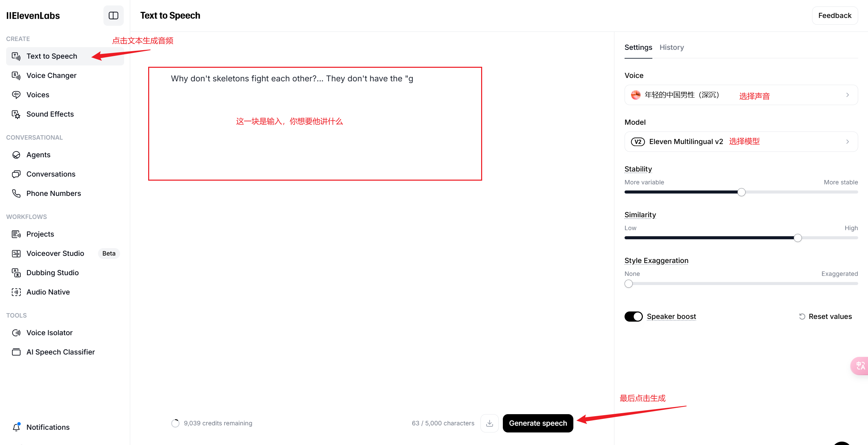
Task: Click the Phone Numbers icon
Action: (16, 194)
